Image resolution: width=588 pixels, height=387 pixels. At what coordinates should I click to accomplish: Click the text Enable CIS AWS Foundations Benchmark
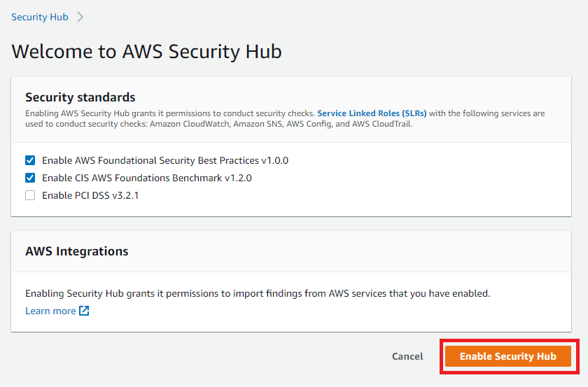132,178
